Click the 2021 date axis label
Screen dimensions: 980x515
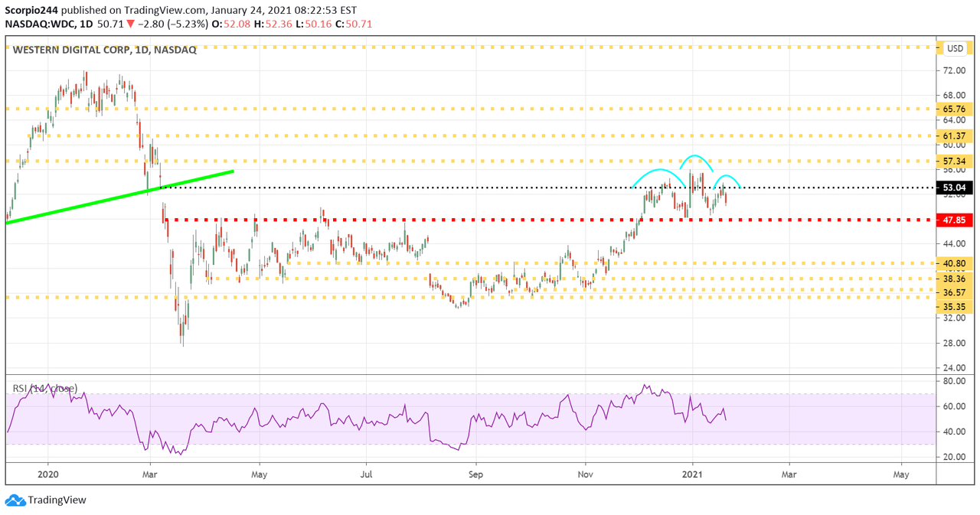click(x=693, y=474)
